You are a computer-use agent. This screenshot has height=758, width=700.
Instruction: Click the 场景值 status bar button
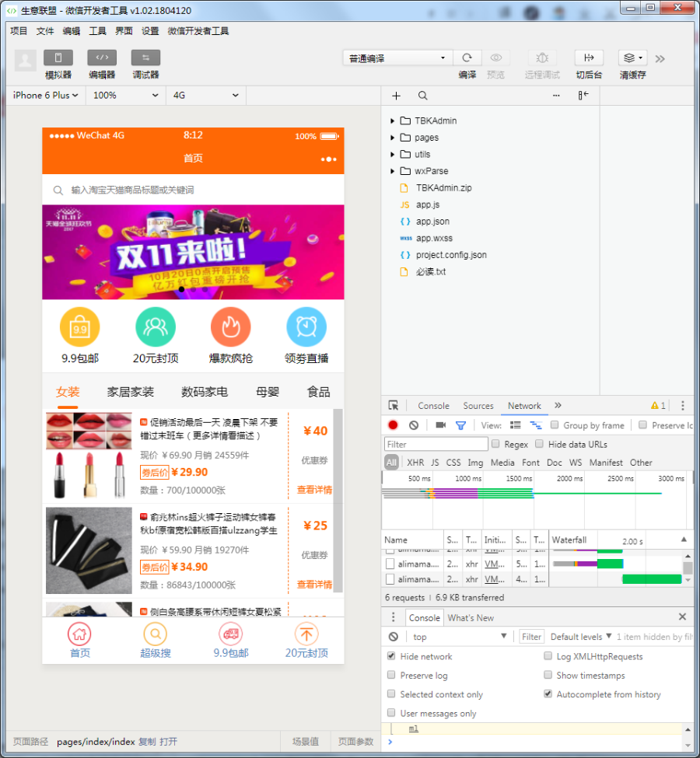(305, 742)
